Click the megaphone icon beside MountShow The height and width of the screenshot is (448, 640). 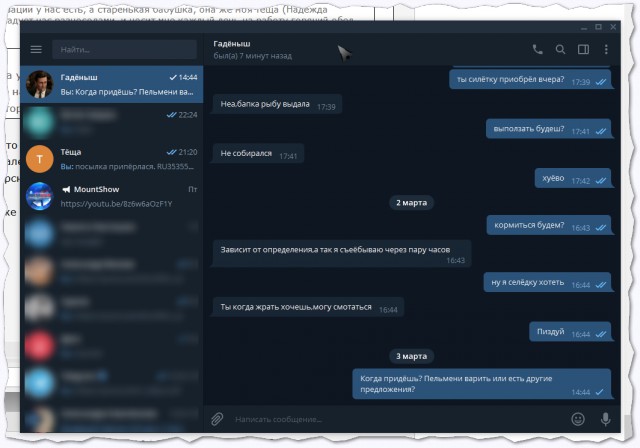pos(66,189)
